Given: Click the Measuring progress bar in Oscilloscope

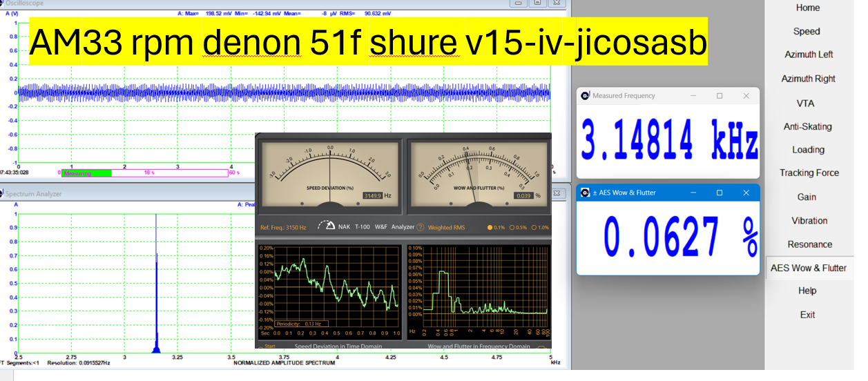Looking at the screenshot, I should [x=144, y=173].
